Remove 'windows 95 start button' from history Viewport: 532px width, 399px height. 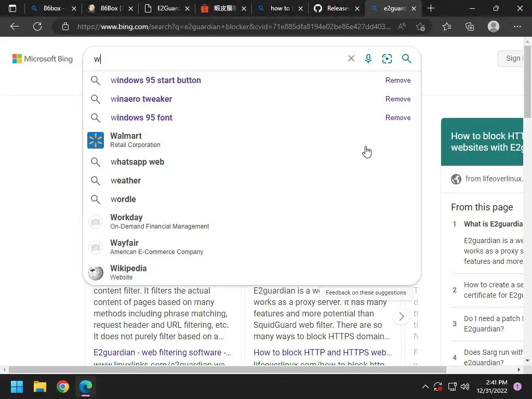click(x=397, y=80)
